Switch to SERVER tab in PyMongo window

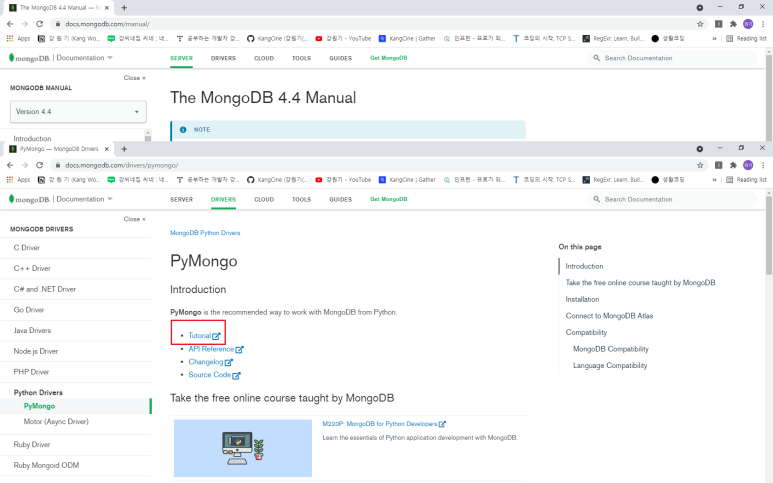(181, 200)
